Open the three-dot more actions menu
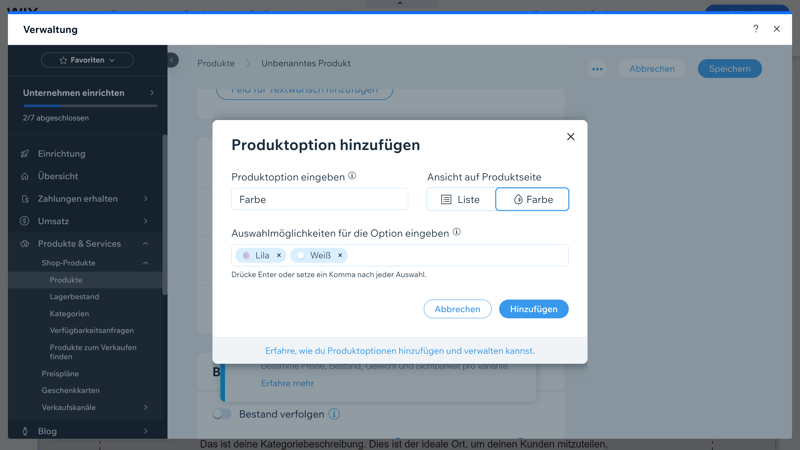 pyautogui.click(x=597, y=69)
